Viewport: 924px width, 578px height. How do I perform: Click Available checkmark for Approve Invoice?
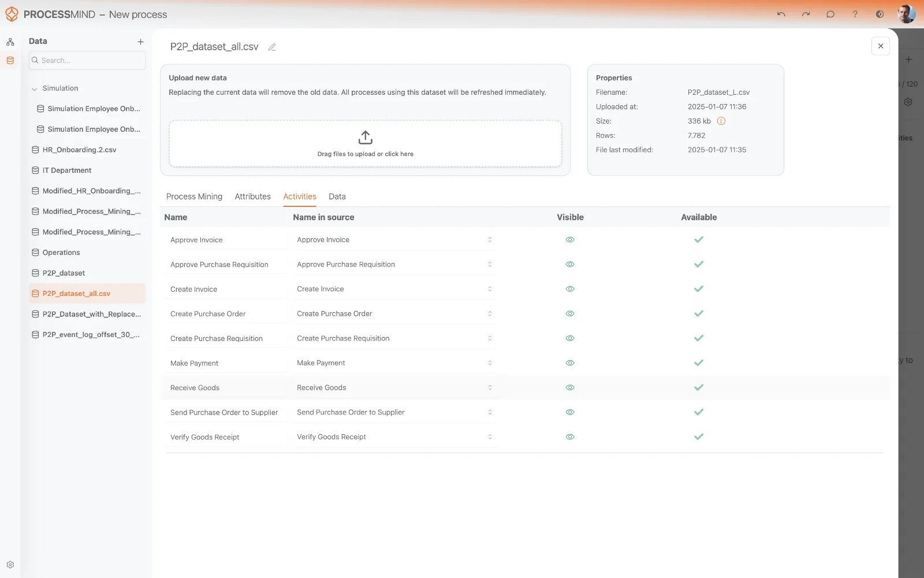tap(699, 240)
